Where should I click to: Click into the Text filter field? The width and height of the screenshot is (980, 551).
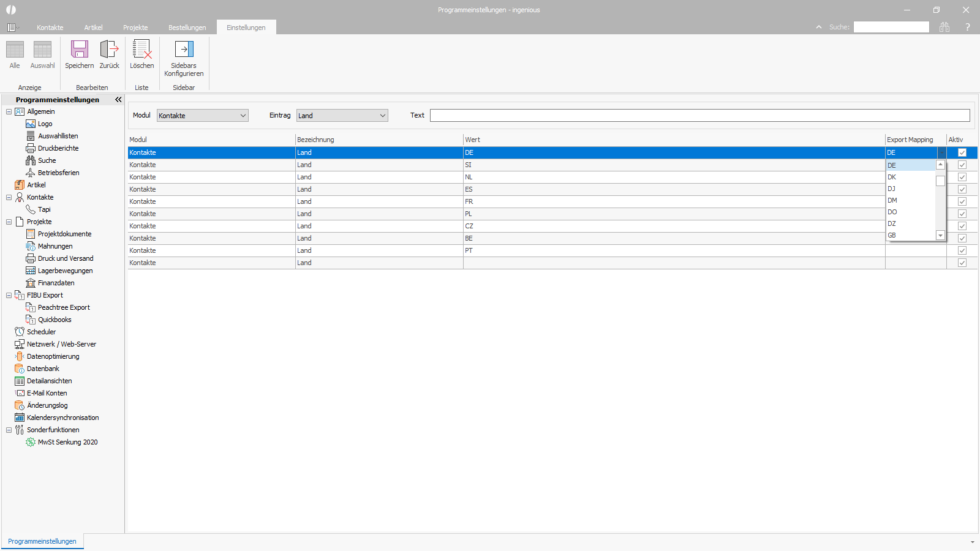700,115
